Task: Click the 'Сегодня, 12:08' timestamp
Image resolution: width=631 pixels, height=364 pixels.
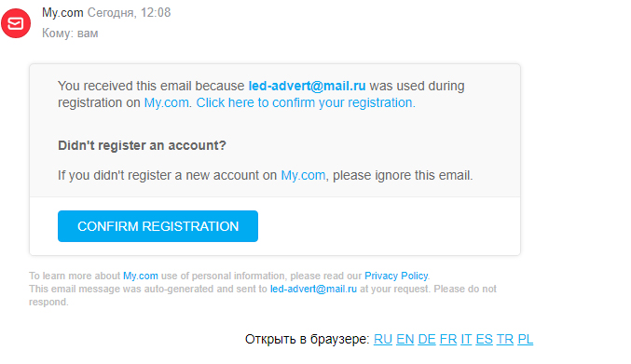Action: pyautogui.click(x=129, y=13)
